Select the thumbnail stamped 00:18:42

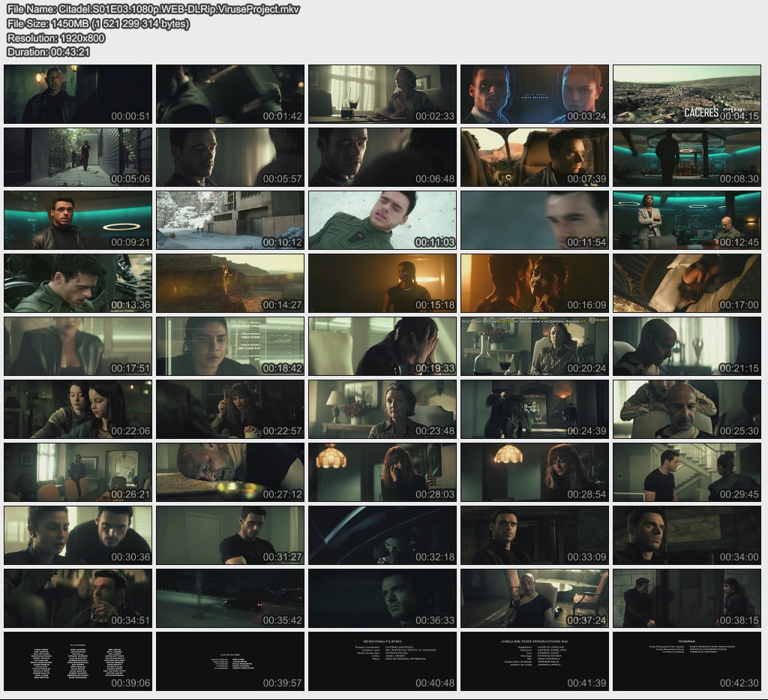(x=230, y=347)
